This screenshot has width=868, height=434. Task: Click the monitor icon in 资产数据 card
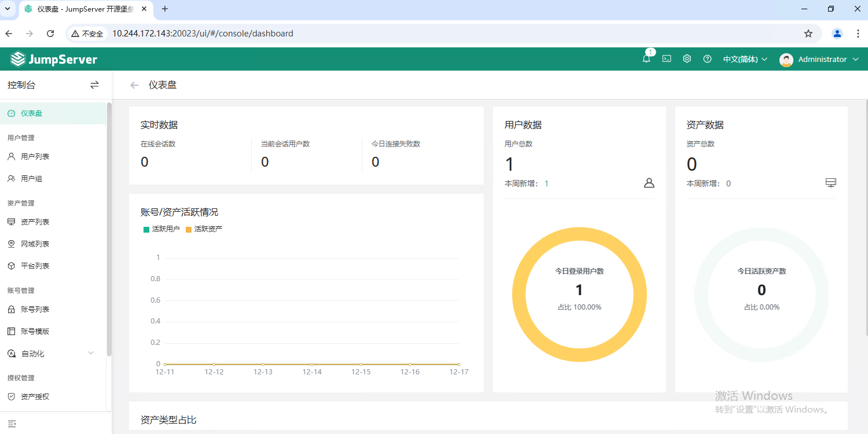[830, 183]
